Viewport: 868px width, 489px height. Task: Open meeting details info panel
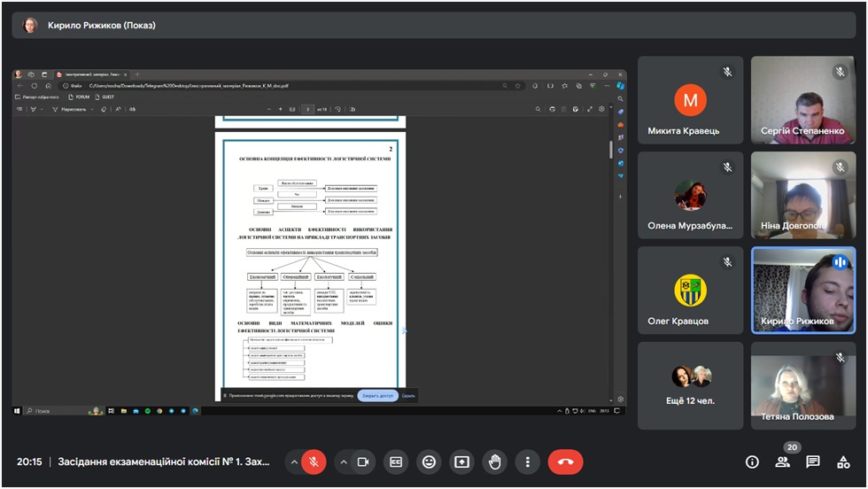[752, 462]
